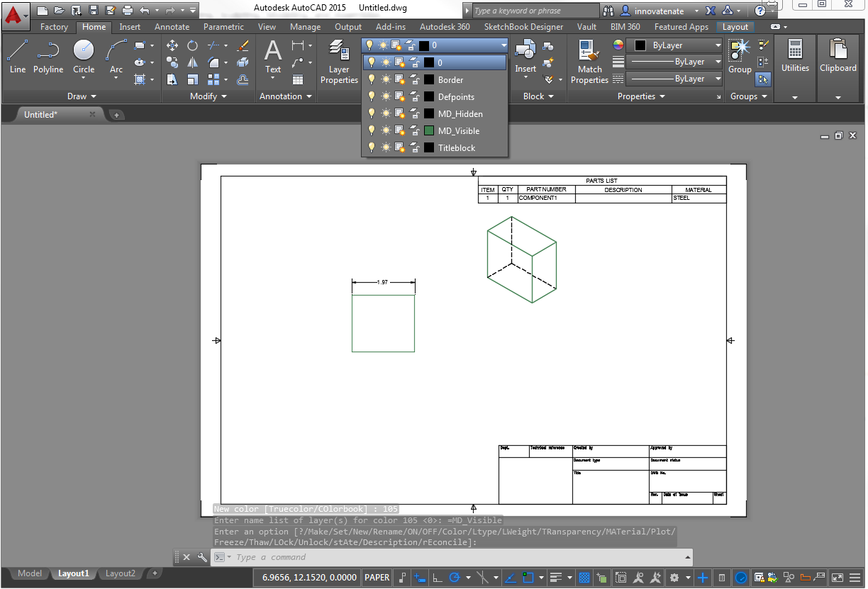Toggle lock for Defpoints layer
Image resolution: width=868 pixels, height=589 pixels.
coord(414,96)
